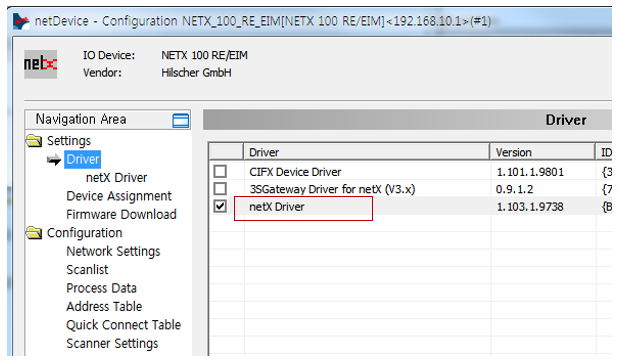Click the arrow marker beside Driver
619x361 pixels.
click(54, 160)
